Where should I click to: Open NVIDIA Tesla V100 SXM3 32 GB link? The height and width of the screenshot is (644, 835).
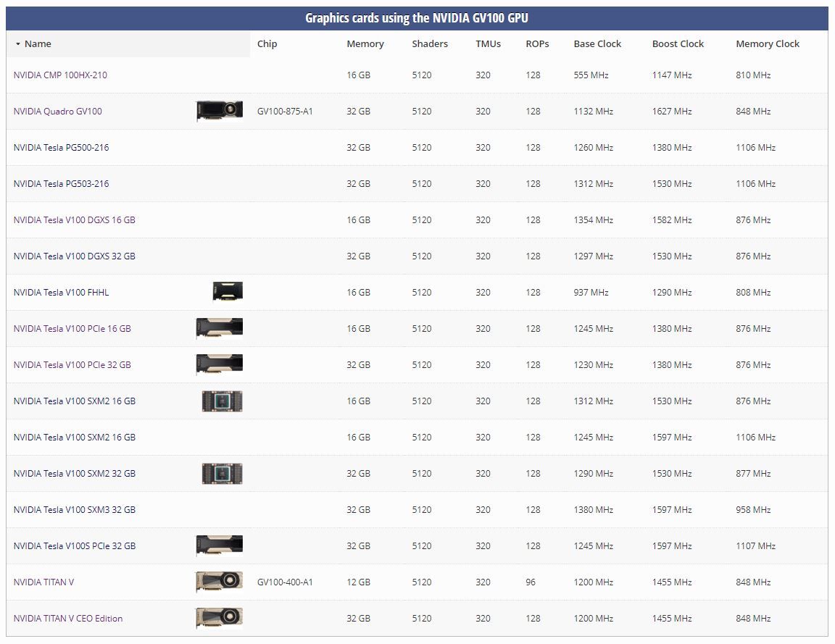pyautogui.click(x=74, y=509)
